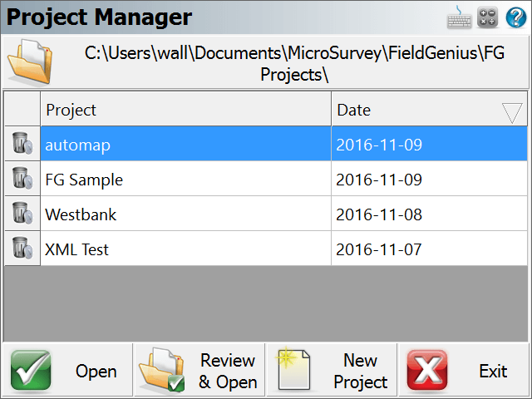
Task: Delete the Westbank project via trash icon
Action: point(22,214)
